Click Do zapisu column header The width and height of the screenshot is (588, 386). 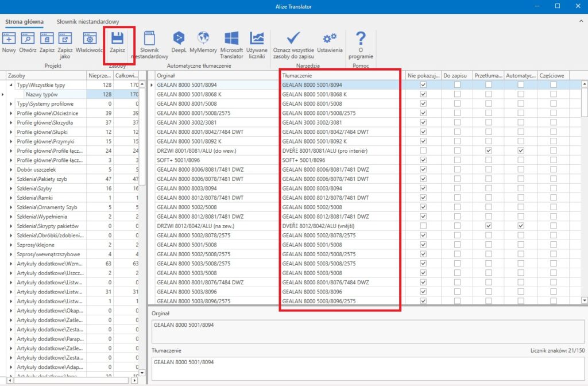[x=455, y=75]
